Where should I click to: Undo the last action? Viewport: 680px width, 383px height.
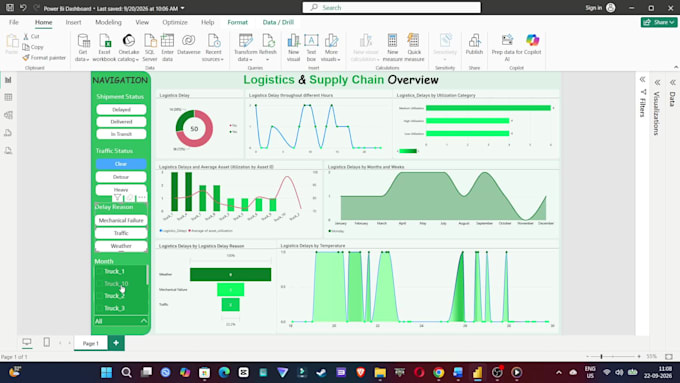(23, 8)
